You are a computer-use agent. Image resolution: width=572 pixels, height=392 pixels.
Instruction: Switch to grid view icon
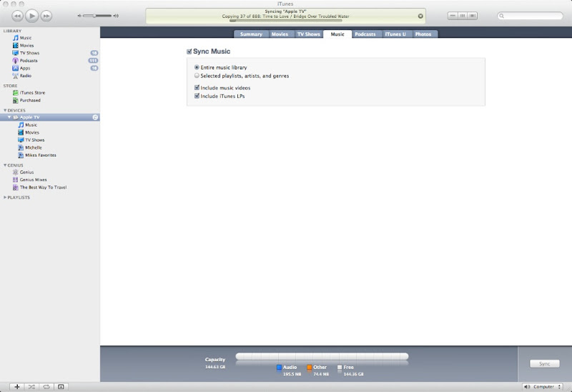pos(463,16)
